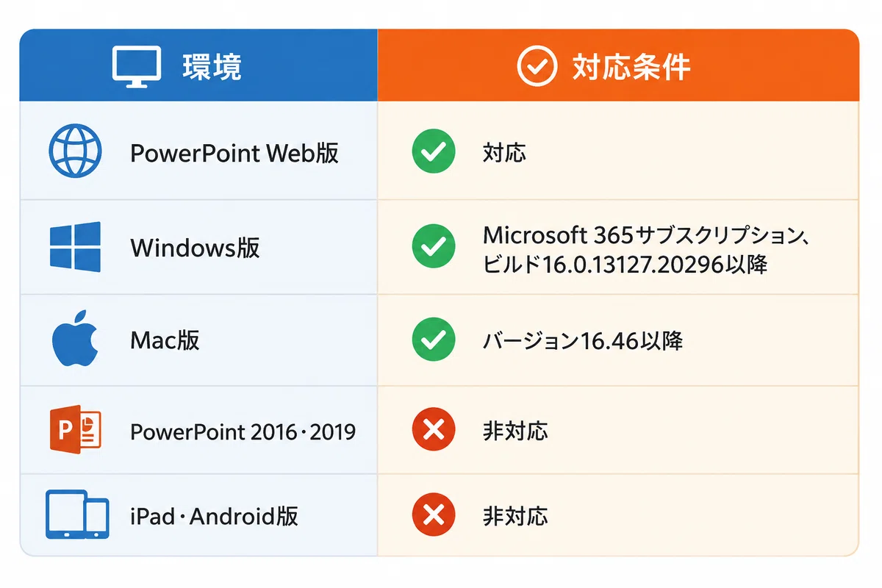Select the globe icon for PowerPoint Web版
Screen dimensions: 882x588
coord(74,152)
